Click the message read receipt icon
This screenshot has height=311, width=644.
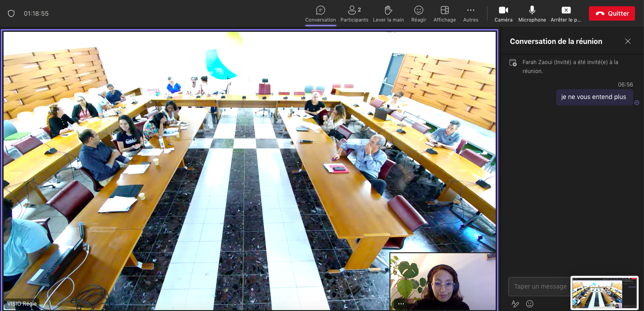(637, 103)
